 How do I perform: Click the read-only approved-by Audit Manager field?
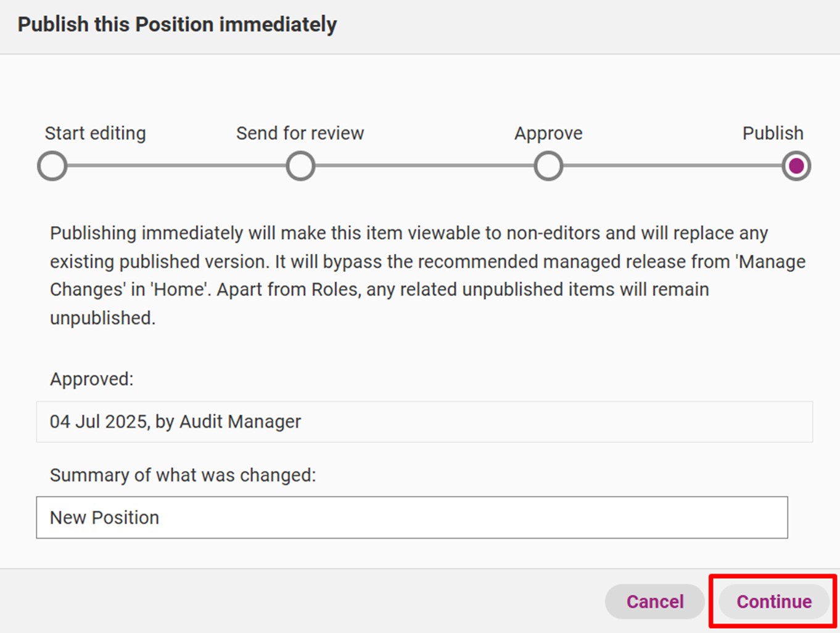[x=424, y=422]
